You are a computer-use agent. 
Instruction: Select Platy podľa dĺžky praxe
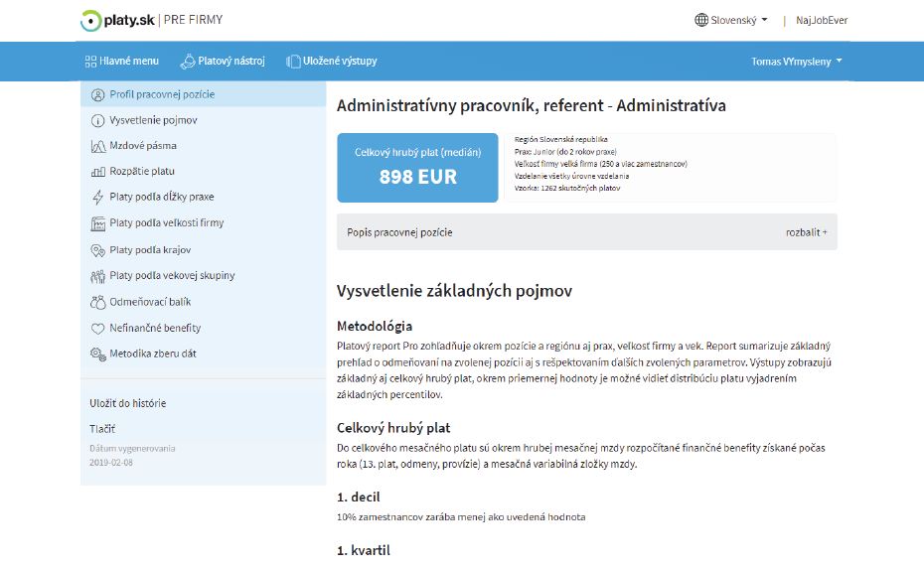[161, 197]
